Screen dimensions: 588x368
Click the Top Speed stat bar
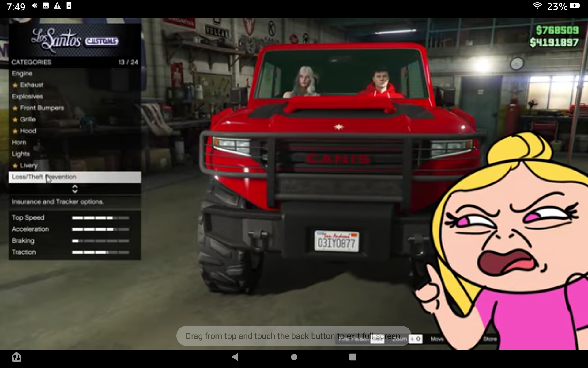[x=100, y=218]
